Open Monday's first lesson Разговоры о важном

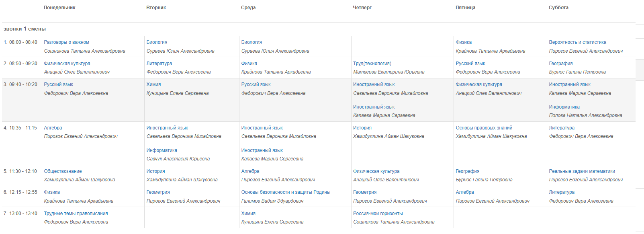tap(67, 42)
